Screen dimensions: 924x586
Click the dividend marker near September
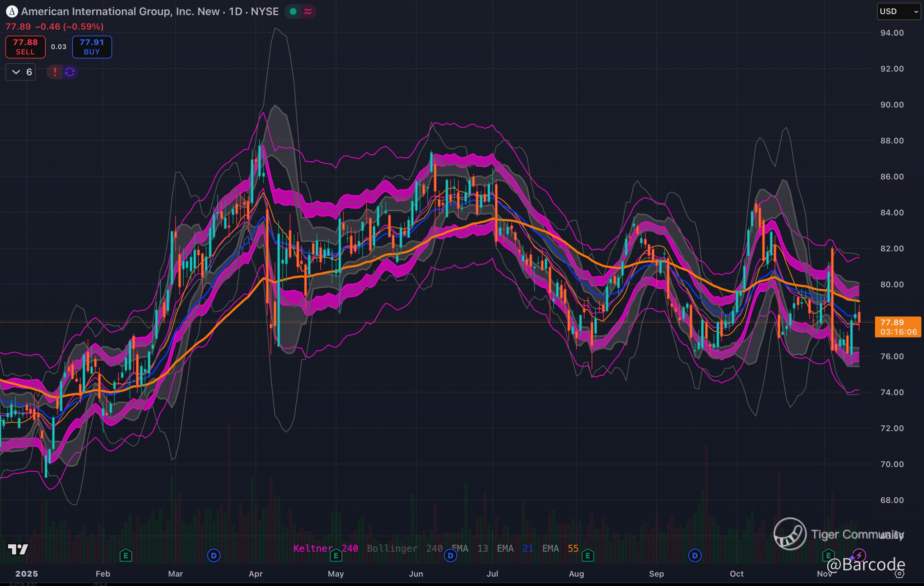click(695, 555)
